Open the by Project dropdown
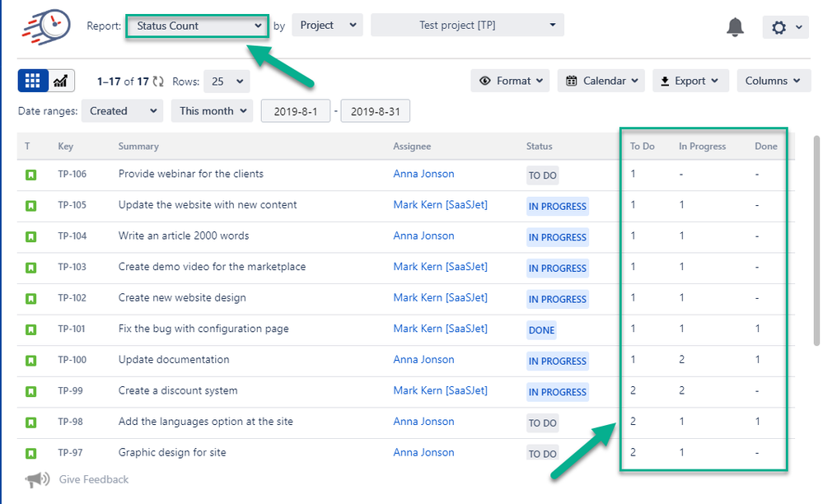This screenshot has height=504, width=823. click(x=328, y=26)
